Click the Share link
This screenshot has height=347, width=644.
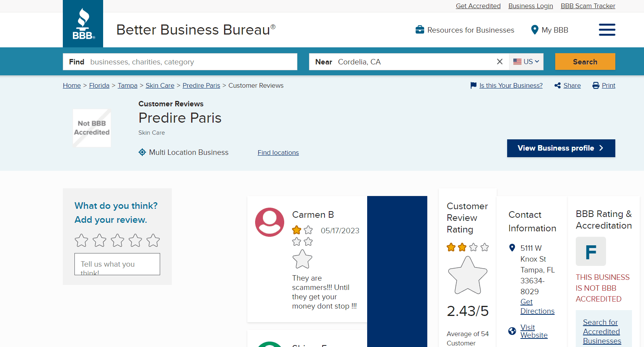point(571,85)
